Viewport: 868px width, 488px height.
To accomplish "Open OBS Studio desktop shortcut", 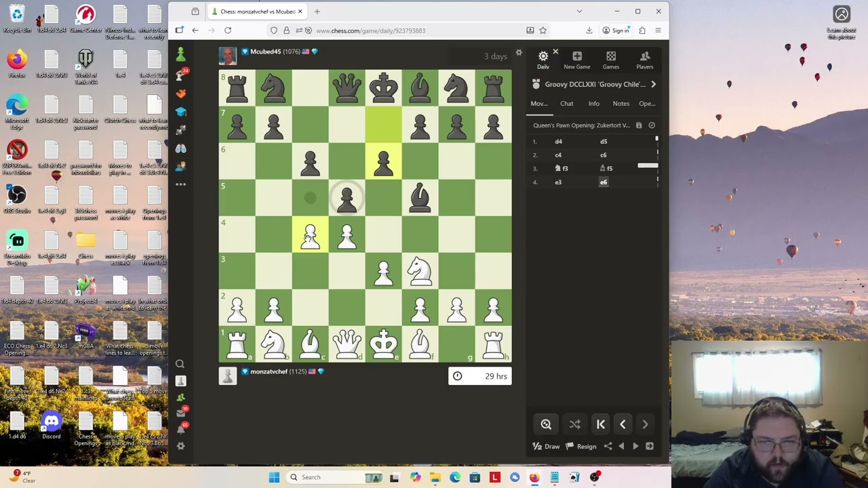I will (x=17, y=199).
